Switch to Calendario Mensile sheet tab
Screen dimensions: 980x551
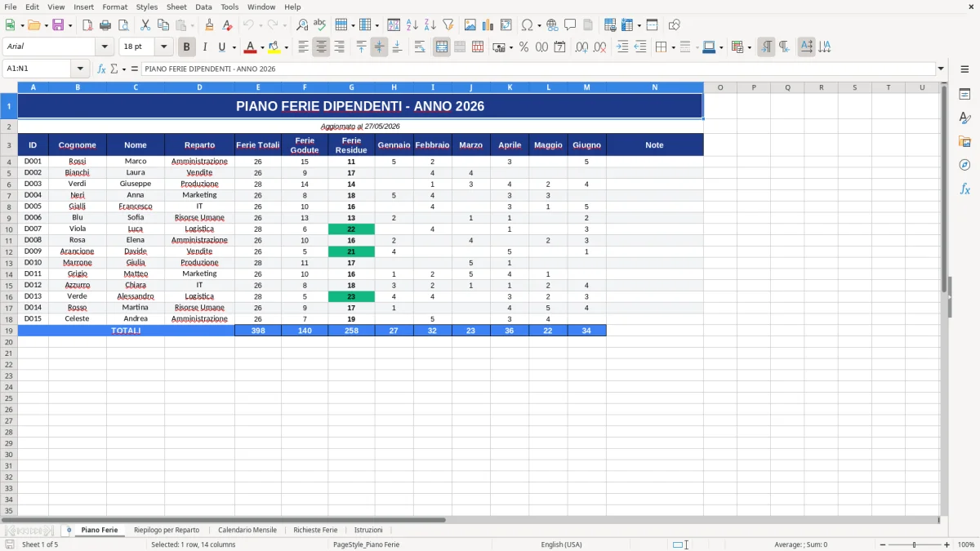pyautogui.click(x=247, y=530)
